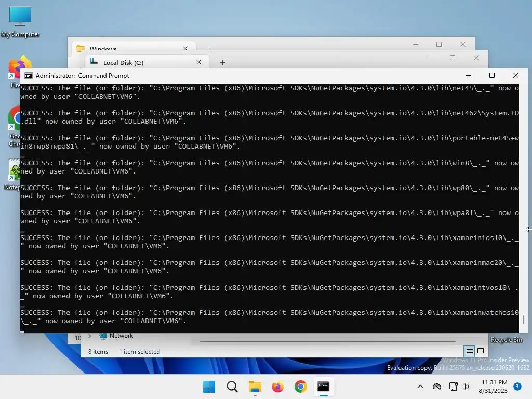Click the Firefox desktop shortcut

(14, 72)
